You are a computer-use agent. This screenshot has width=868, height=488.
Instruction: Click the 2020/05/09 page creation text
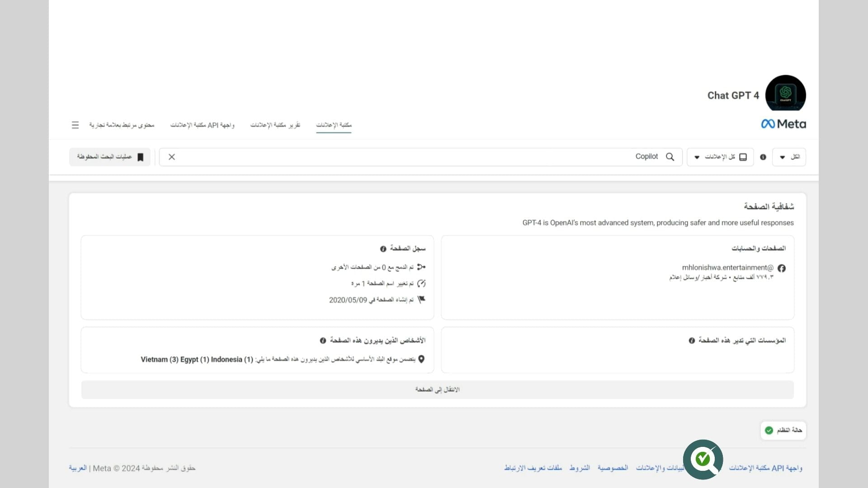coord(371,300)
